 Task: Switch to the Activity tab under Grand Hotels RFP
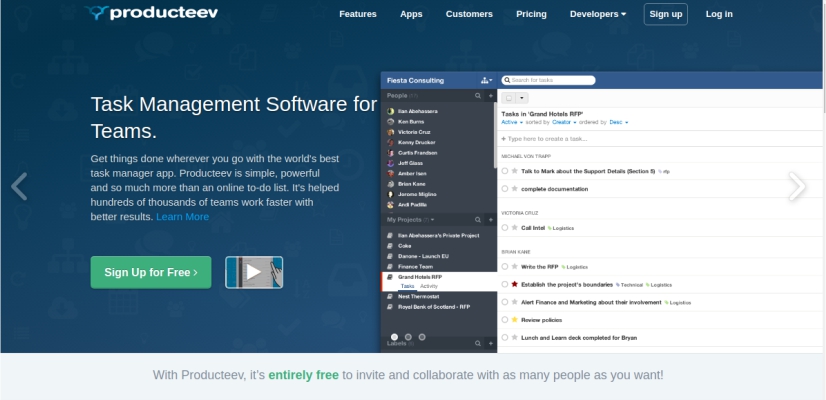point(429,286)
